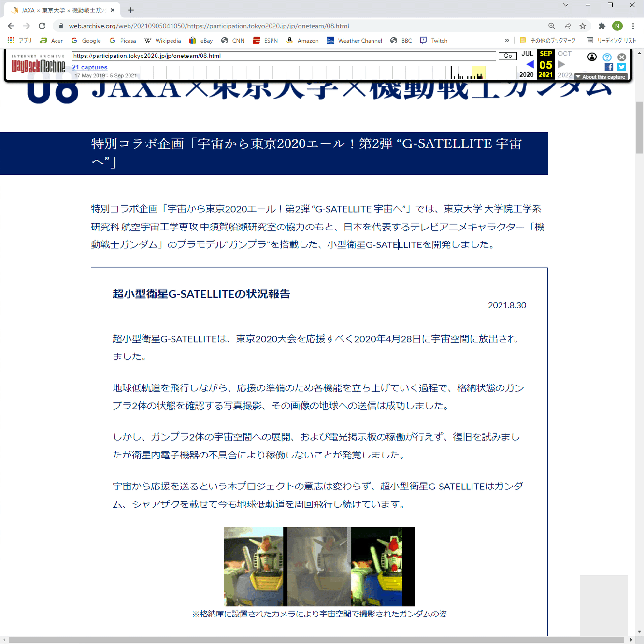This screenshot has height=644, width=644.
Task: Click the date 2021.8.30
Action: (x=507, y=305)
